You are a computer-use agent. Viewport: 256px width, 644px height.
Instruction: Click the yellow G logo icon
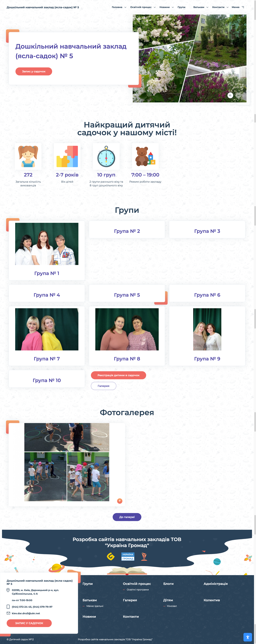tap(111, 556)
